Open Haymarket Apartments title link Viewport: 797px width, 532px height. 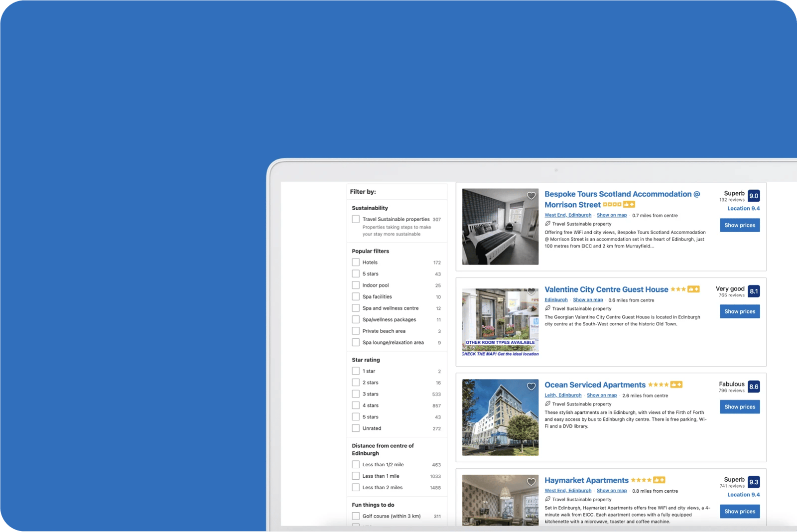point(586,480)
